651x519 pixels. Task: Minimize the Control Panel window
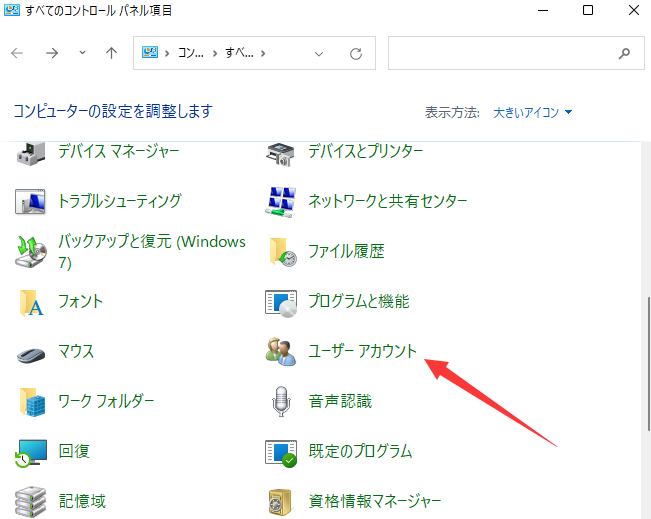pyautogui.click(x=543, y=10)
